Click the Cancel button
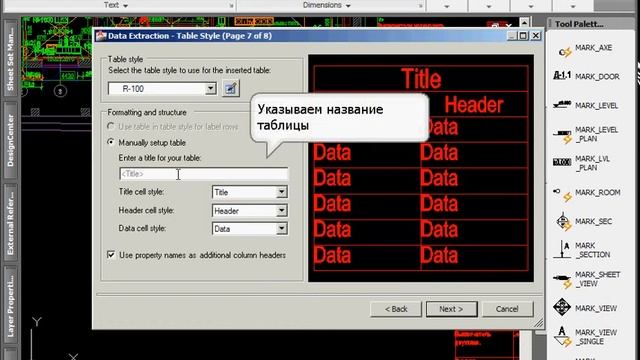Viewport: 640px width, 360px height. pyautogui.click(x=507, y=309)
